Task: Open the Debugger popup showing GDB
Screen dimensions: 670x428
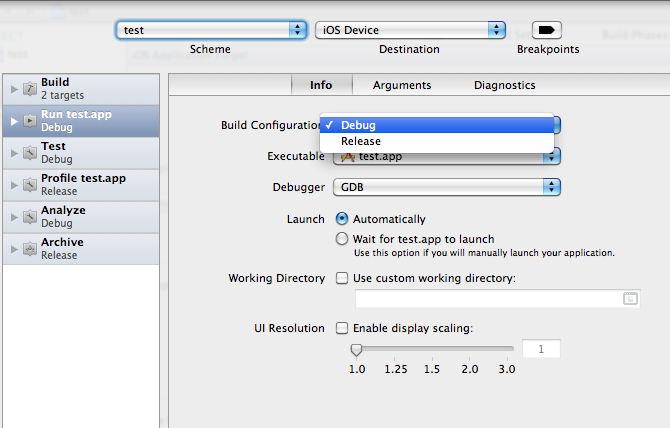Action: click(447, 187)
